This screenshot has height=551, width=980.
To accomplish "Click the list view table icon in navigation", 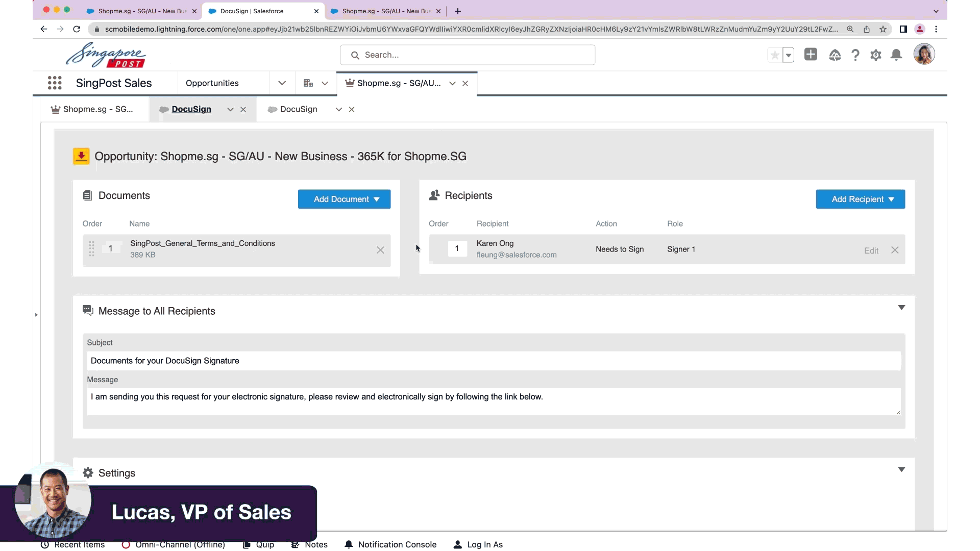I will tap(308, 83).
